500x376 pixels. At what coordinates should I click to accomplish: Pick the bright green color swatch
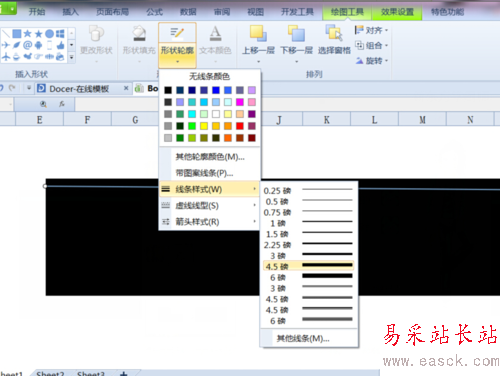[192, 126]
